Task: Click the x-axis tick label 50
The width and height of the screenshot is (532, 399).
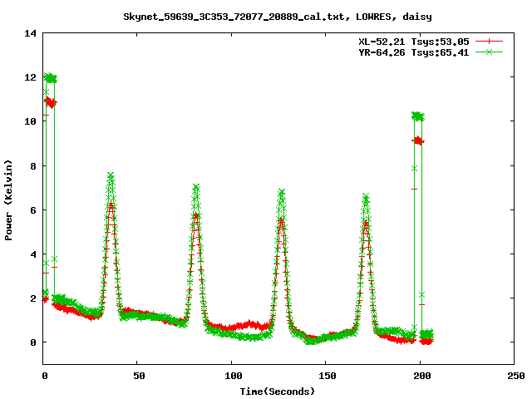Action: (x=139, y=376)
